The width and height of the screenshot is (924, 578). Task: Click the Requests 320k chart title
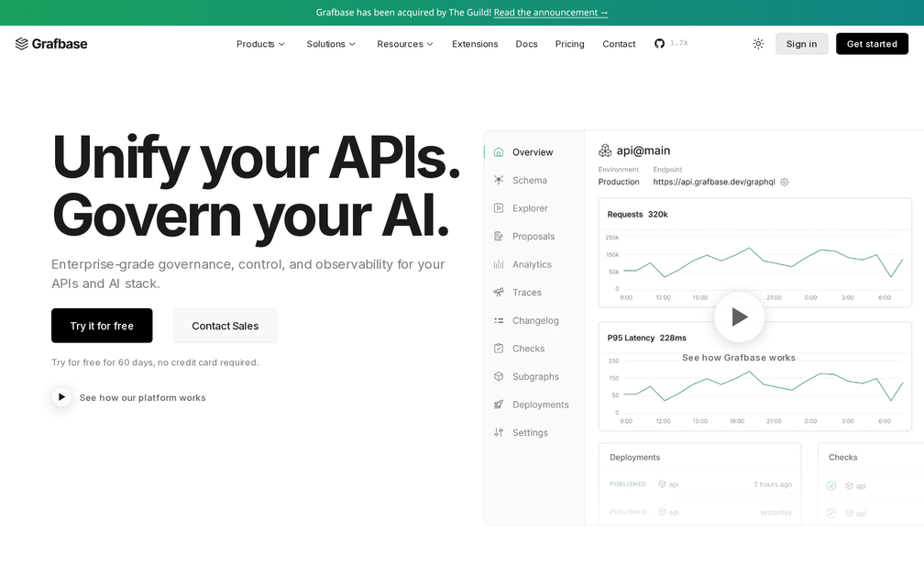point(638,214)
